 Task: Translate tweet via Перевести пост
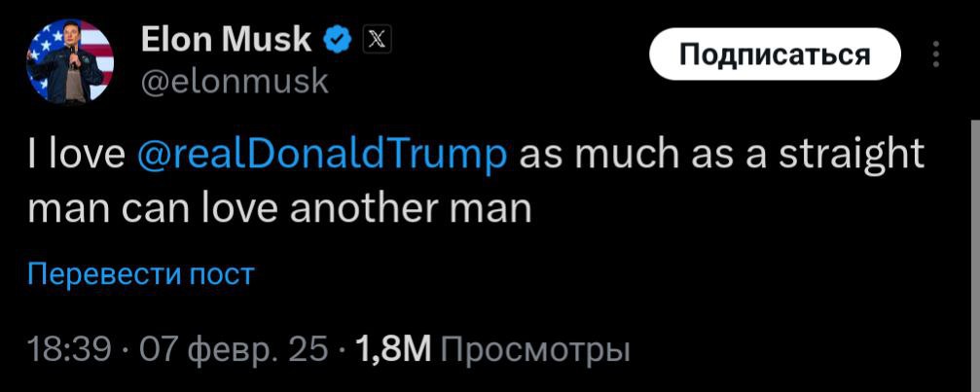[140, 274]
